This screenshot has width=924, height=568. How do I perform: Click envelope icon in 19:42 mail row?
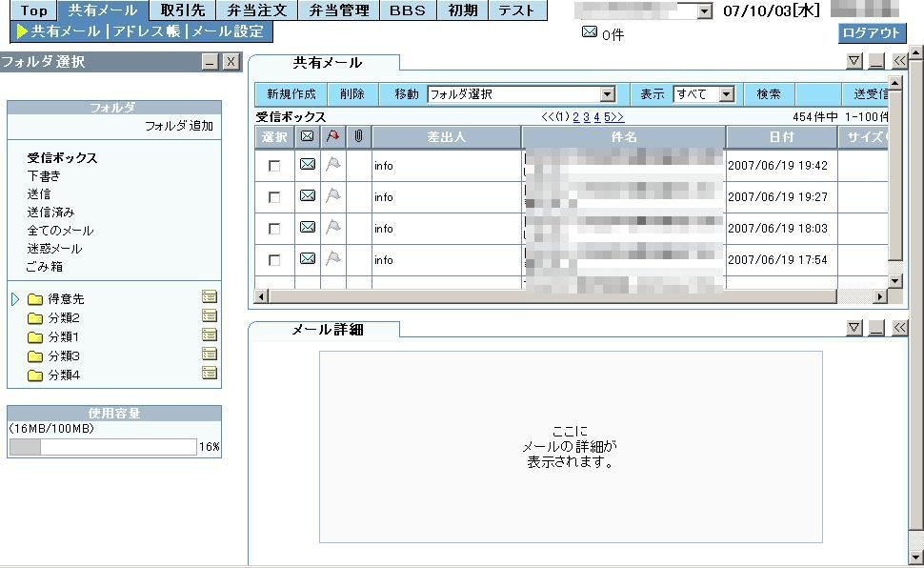[x=308, y=165]
